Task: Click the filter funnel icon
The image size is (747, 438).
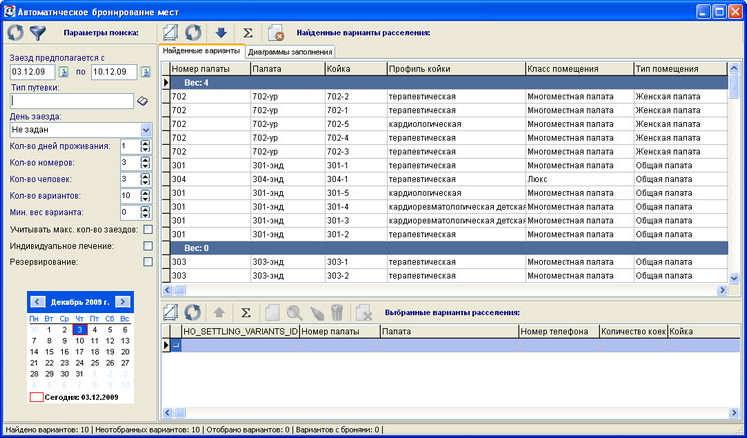Action: pyautogui.click(x=38, y=33)
